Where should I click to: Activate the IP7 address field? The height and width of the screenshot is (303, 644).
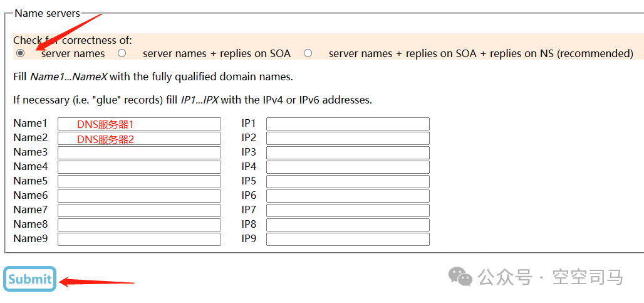[x=348, y=211]
